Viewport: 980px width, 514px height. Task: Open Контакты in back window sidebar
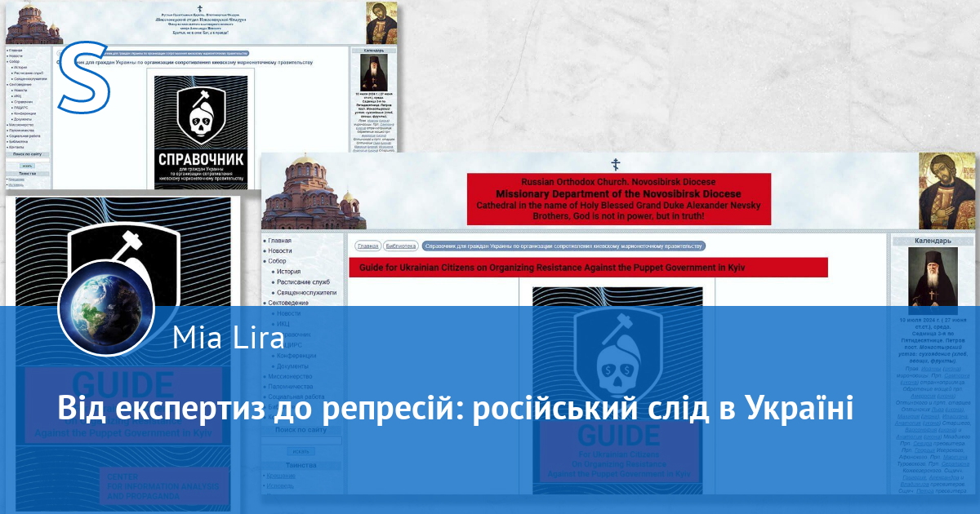coord(16,147)
